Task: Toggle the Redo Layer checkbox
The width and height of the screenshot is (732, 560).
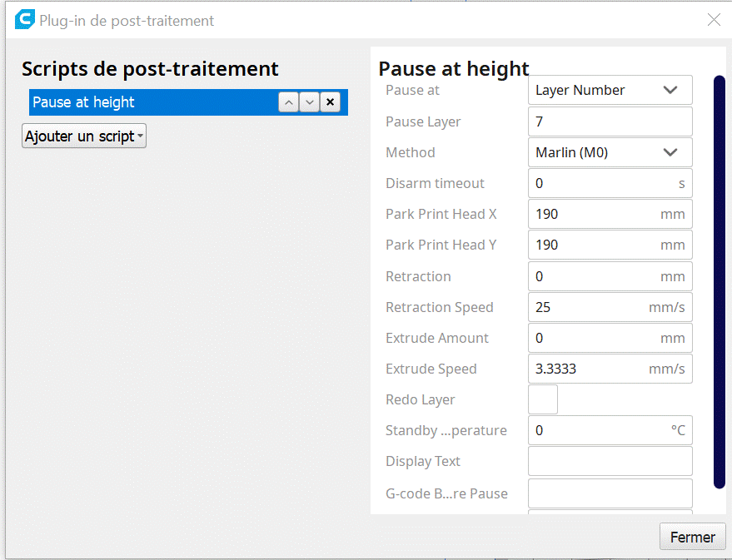Action: (x=543, y=399)
